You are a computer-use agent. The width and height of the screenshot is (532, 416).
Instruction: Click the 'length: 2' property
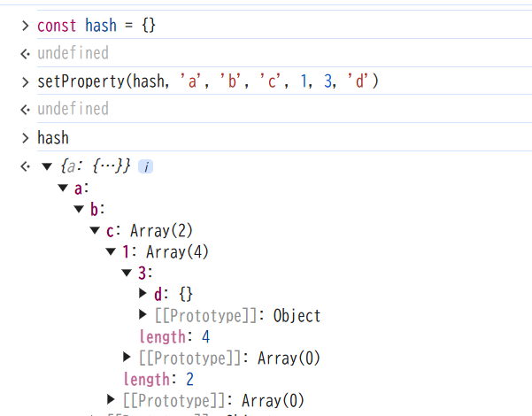(158, 380)
